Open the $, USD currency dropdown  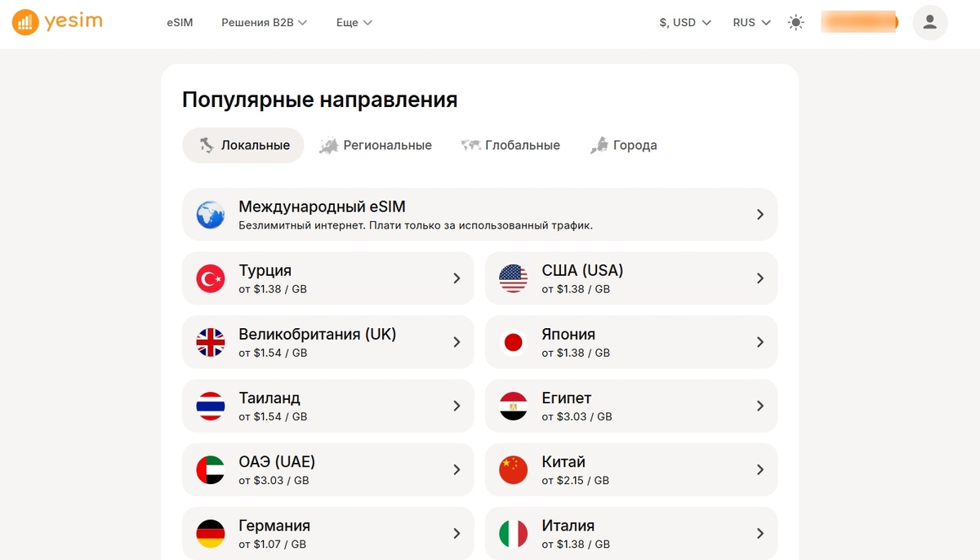[684, 23]
